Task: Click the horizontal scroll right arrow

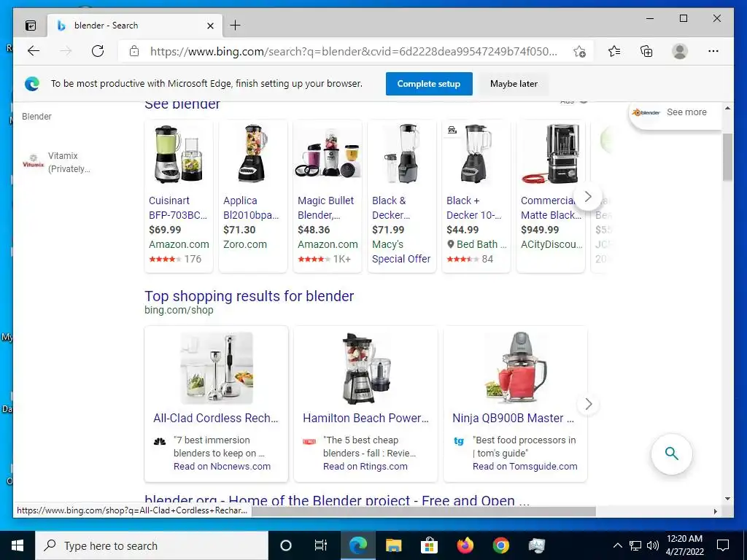Action: (715, 511)
